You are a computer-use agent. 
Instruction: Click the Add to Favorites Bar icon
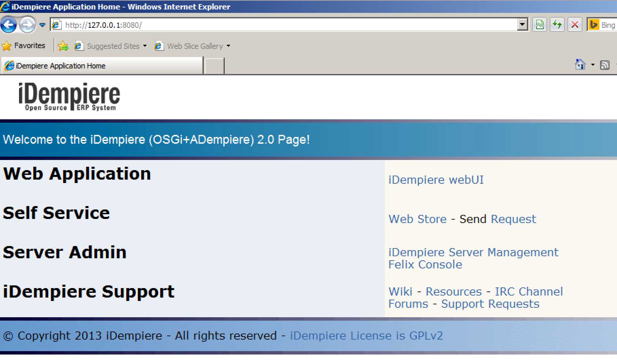tap(63, 46)
